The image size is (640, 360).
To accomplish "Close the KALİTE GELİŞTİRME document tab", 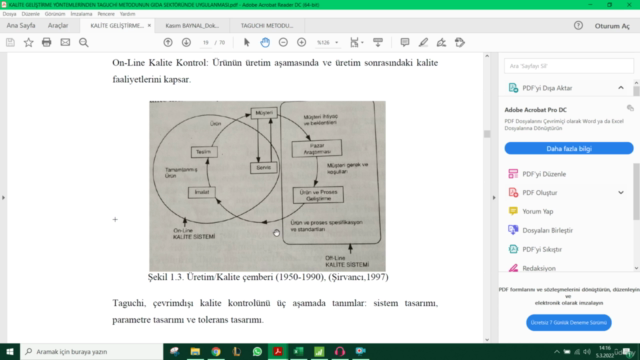I will [149, 25].
